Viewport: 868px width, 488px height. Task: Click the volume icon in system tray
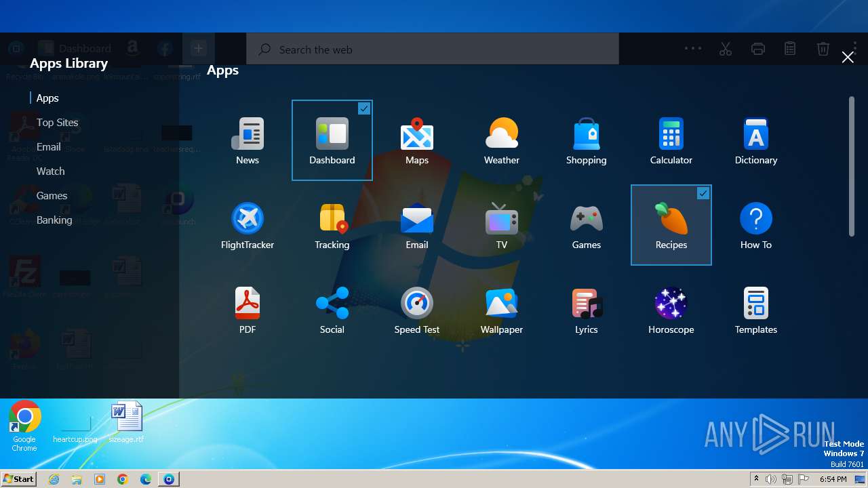(x=771, y=479)
